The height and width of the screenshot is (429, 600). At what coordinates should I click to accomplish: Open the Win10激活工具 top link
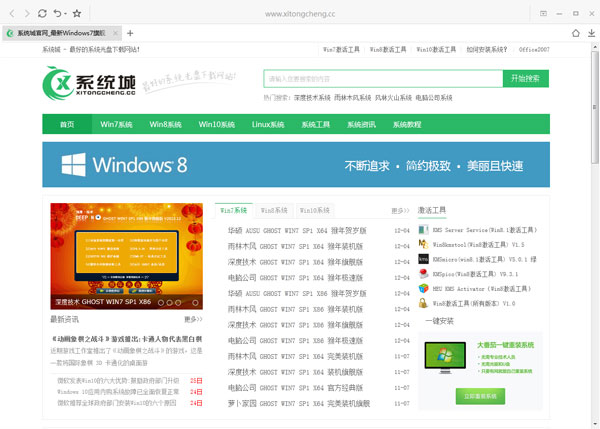436,49
